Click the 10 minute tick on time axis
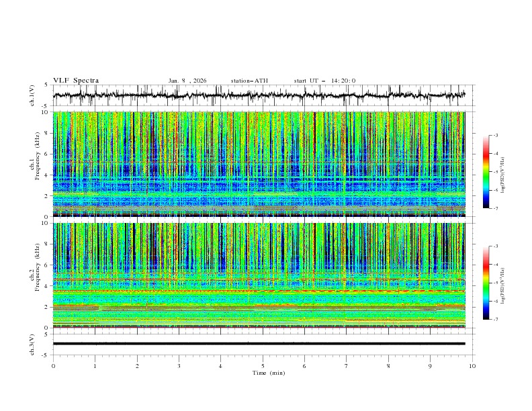Image resolution: width=532 pixels, height=411 pixels. point(472,366)
